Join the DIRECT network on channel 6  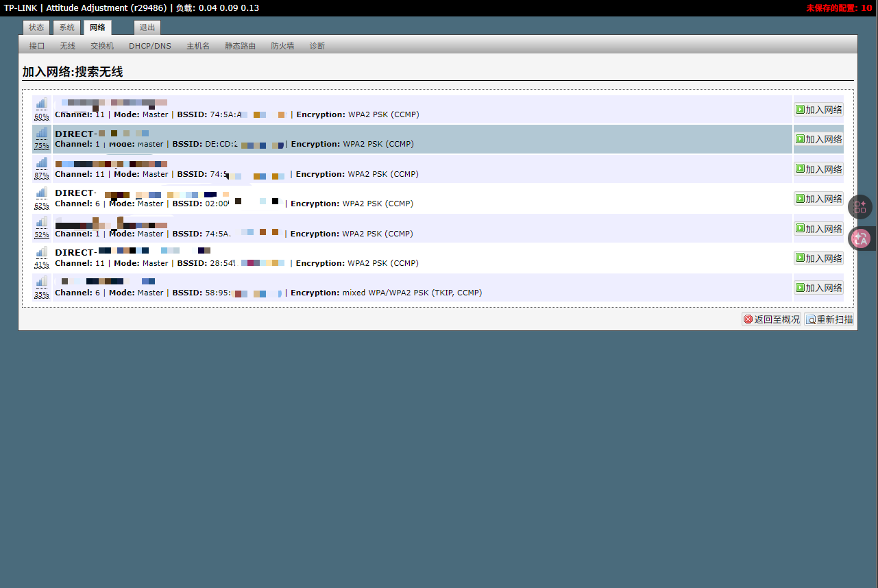tap(818, 199)
